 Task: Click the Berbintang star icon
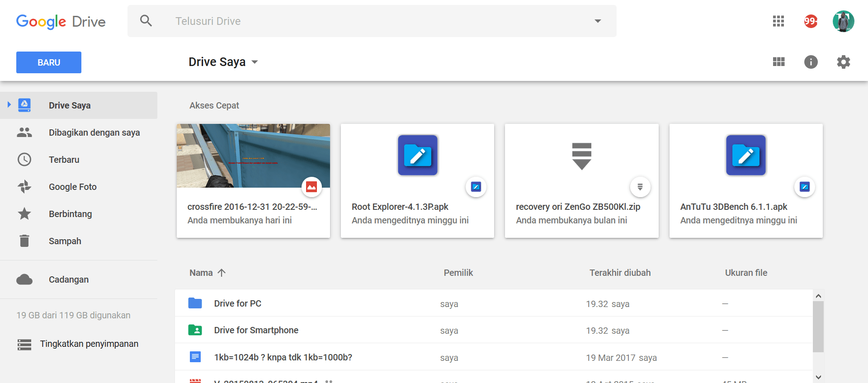[24, 214]
